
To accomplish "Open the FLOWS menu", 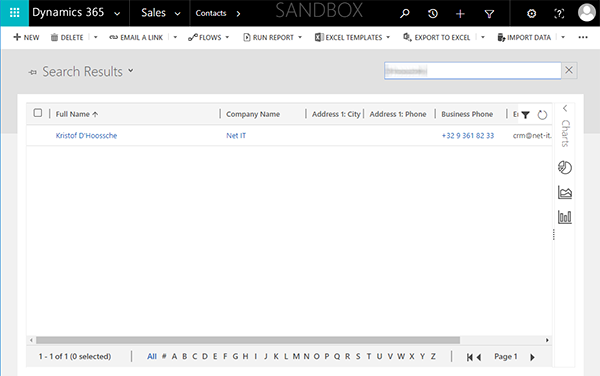I will 208,37.
